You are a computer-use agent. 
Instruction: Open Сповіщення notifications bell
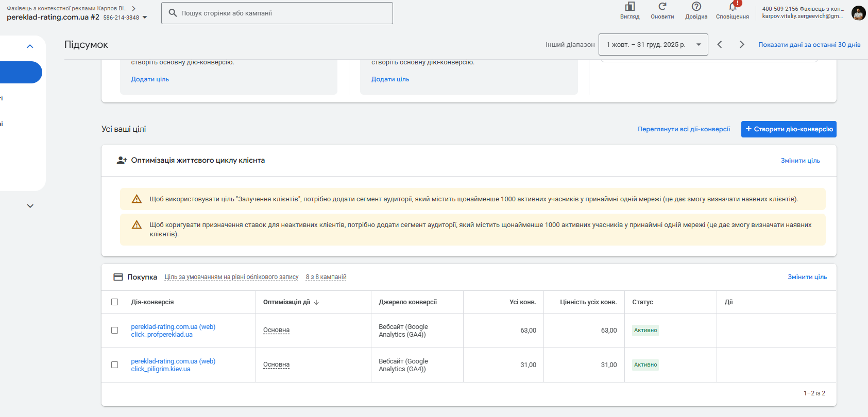733,7
